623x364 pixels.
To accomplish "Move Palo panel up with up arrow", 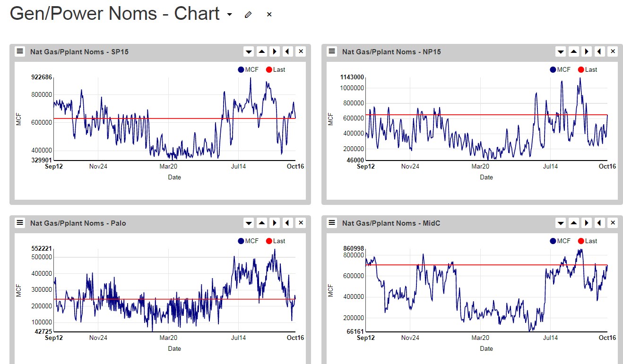I will click(x=261, y=223).
